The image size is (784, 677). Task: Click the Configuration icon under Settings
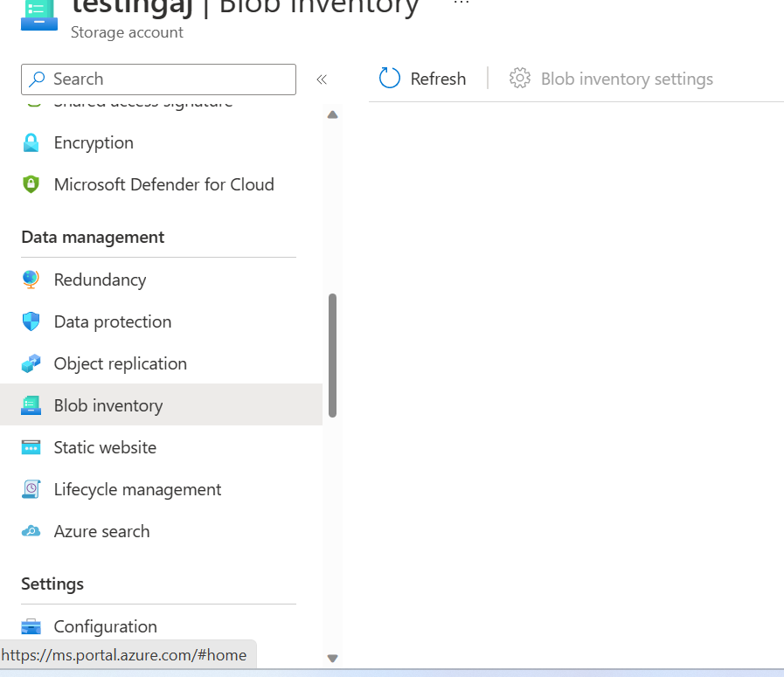[31, 625]
